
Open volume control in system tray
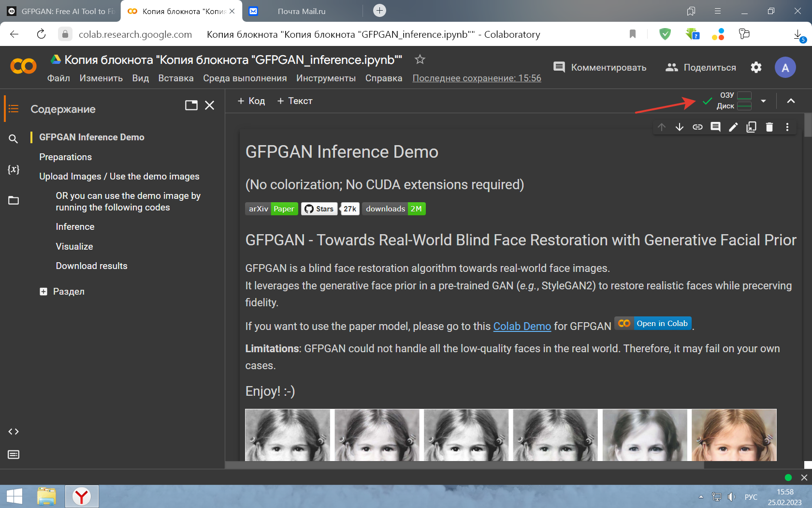(x=732, y=497)
